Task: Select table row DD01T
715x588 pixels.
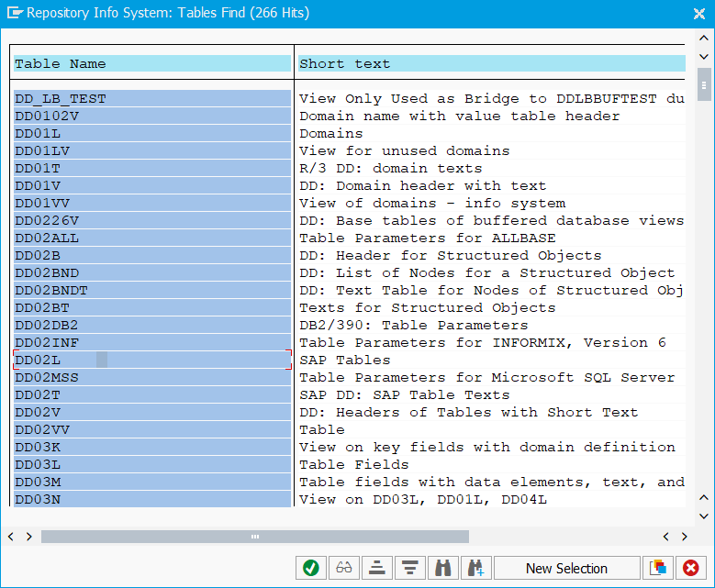Action: [x=151, y=168]
